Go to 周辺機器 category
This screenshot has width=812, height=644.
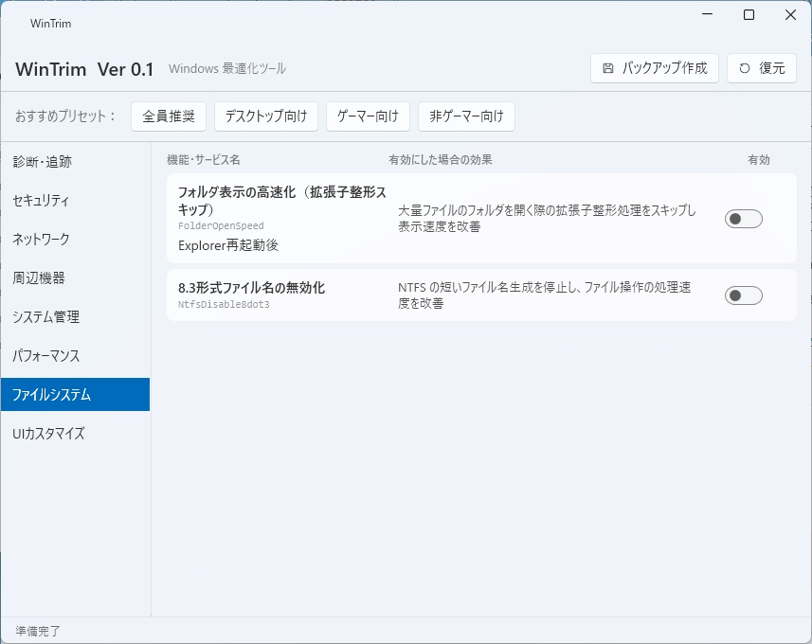point(75,278)
